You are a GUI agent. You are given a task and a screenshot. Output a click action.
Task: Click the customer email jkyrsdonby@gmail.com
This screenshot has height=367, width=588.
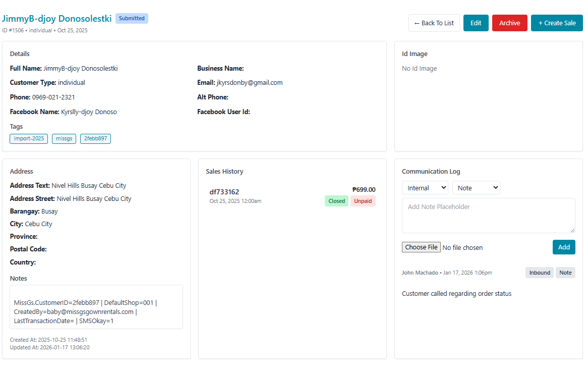(249, 83)
